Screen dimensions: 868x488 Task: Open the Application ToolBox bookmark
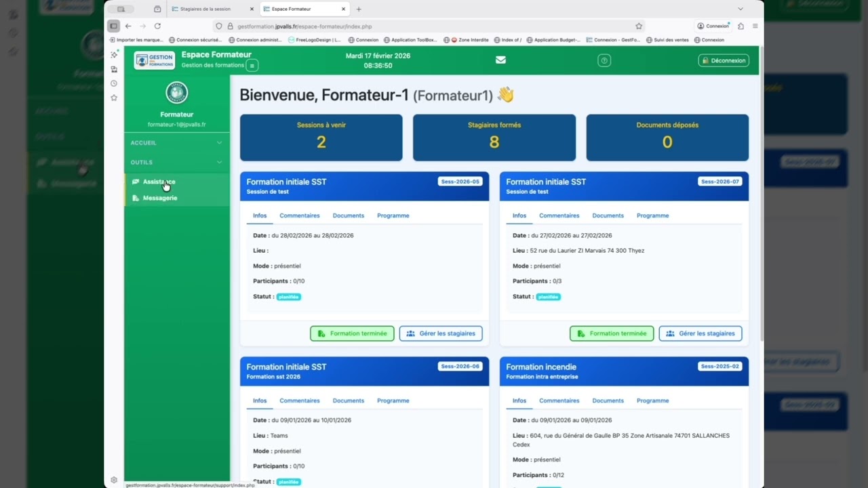click(410, 40)
